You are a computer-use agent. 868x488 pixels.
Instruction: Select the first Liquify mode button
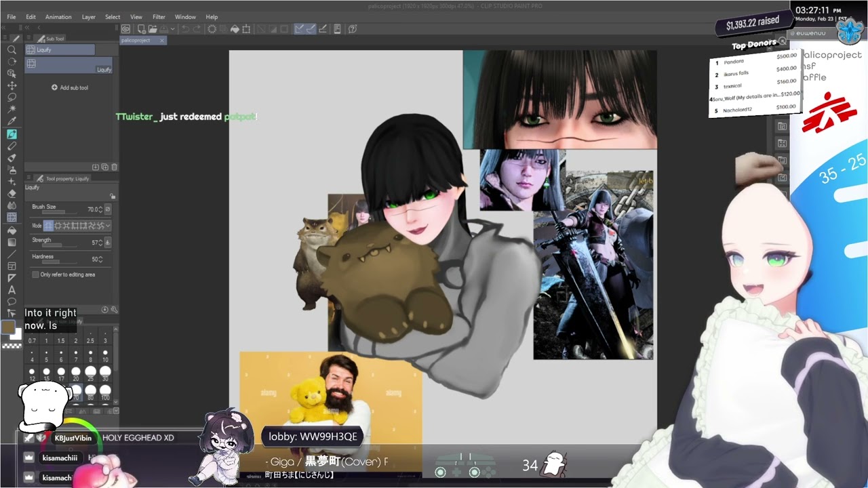48,226
